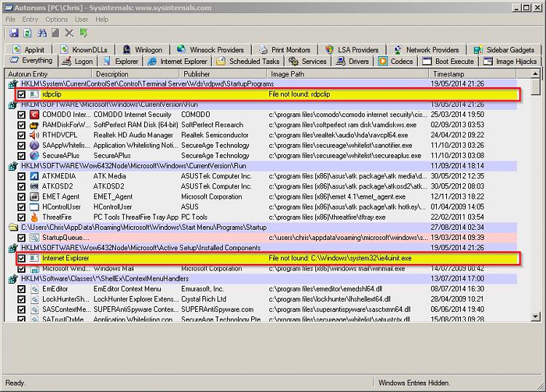Sort by the Image Path column header
The height and width of the screenshot is (392, 546).
pos(347,73)
